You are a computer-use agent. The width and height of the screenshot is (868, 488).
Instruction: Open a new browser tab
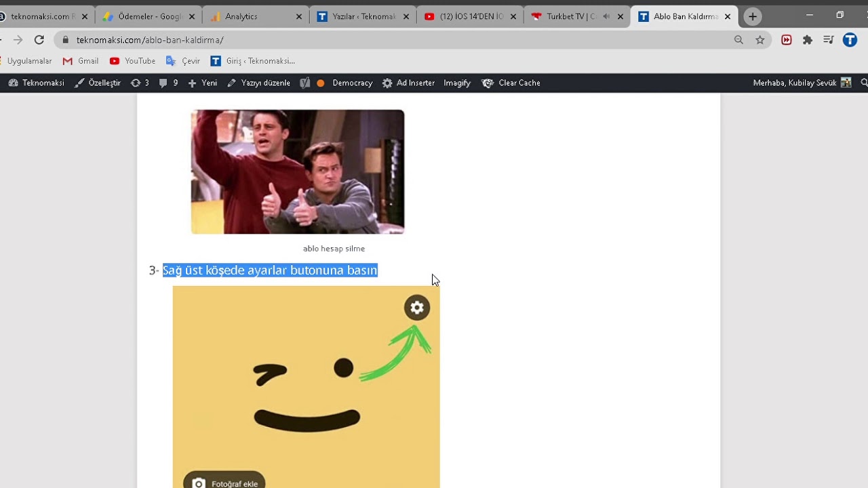(752, 16)
